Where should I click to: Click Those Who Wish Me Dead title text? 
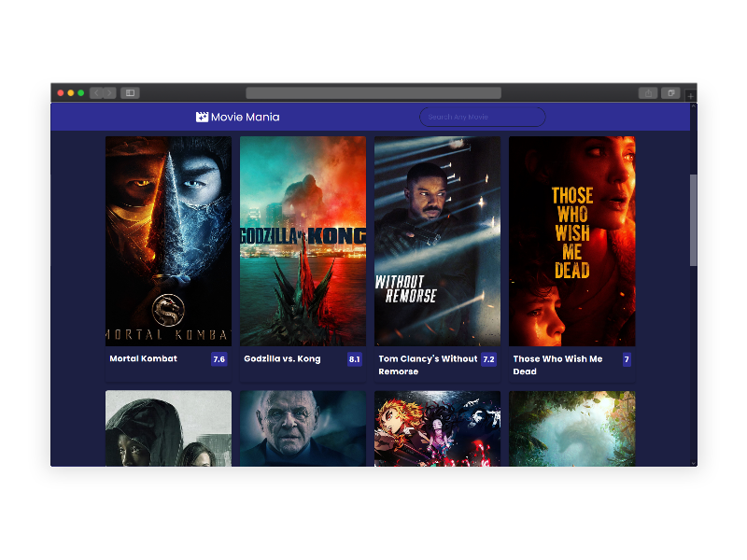click(x=557, y=365)
